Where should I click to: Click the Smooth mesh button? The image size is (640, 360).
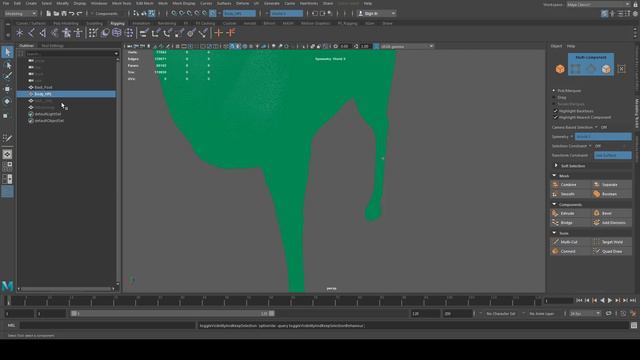[570, 194]
